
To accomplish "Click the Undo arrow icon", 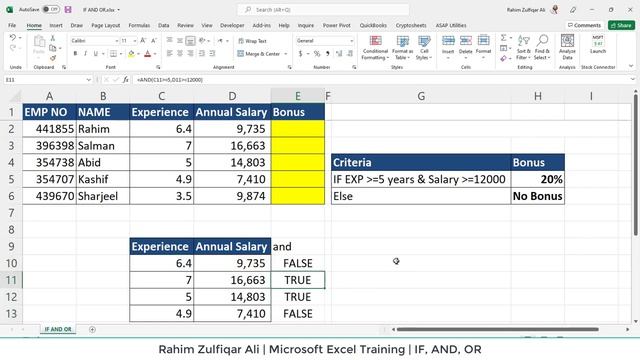I will click(x=13, y=38).
